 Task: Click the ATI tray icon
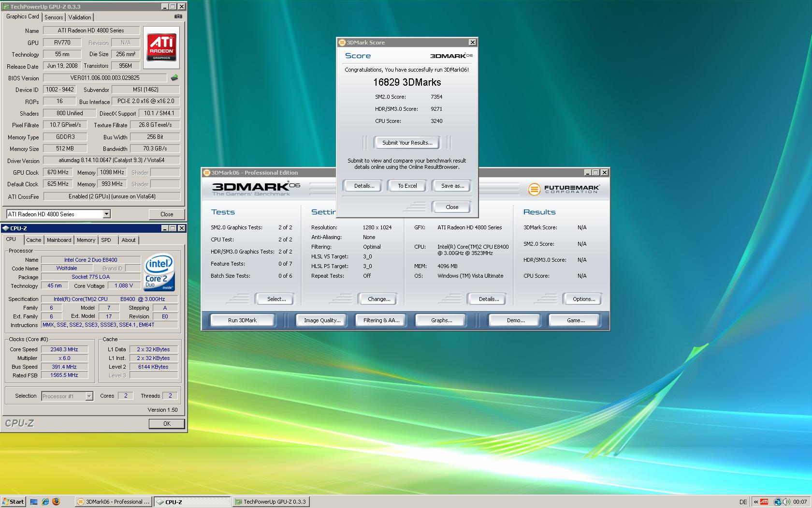coord(764,502)
